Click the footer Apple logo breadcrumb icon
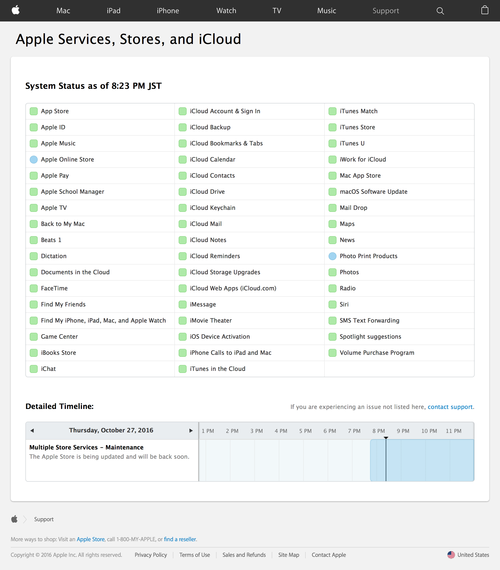500x570 pixels. [x=14, y=519]
